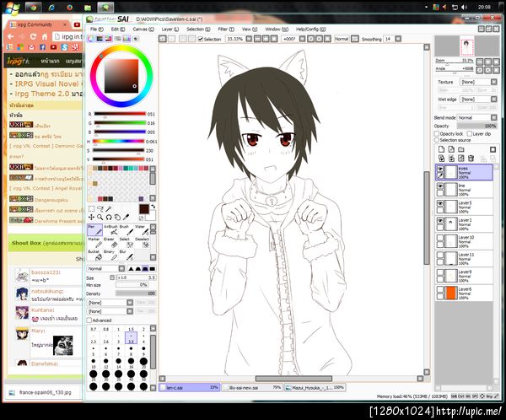506x420 pixels.
Task: Open the zoom 33.33% dropdown in toolbar
Action: pos(249,39)
